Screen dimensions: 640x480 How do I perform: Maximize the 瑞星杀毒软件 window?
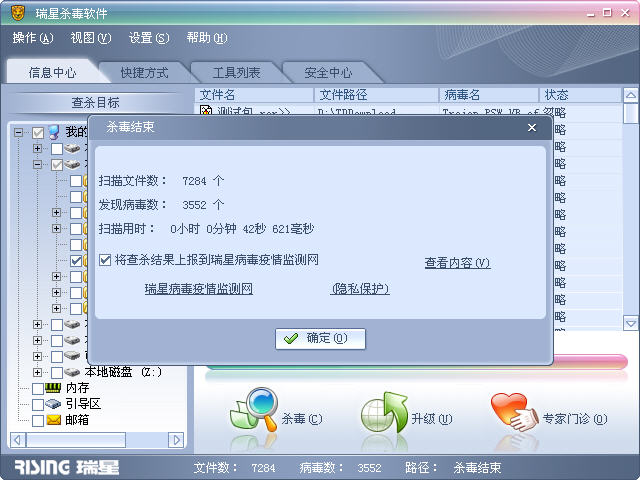[x=607, y=13]
